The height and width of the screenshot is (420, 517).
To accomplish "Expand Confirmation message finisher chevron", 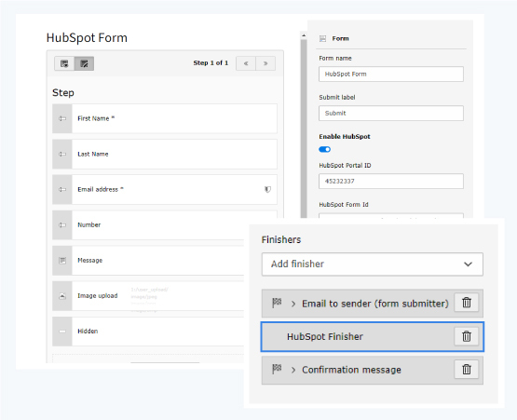I will click(293, 370).
